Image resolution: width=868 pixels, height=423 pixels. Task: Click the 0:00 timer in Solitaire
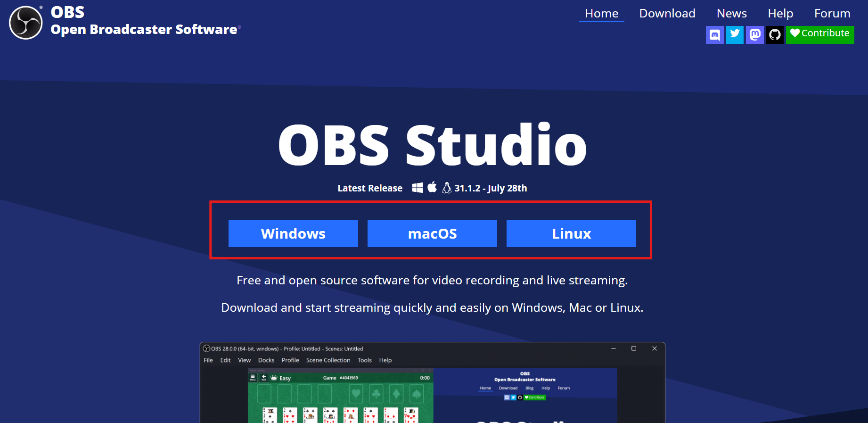click(425, 378)
